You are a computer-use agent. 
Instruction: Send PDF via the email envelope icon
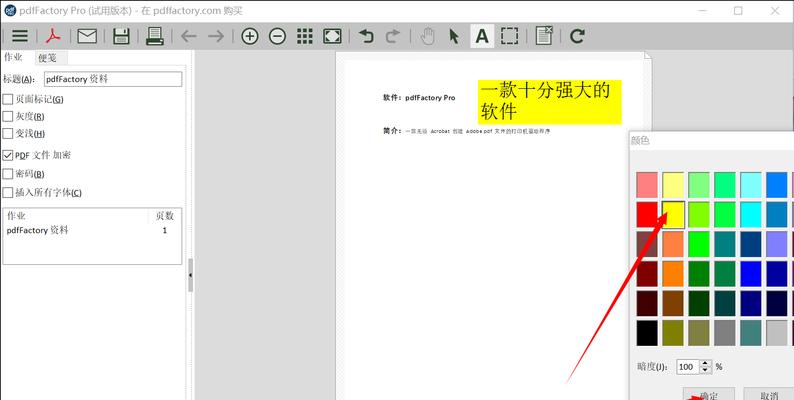coord(87,36)
